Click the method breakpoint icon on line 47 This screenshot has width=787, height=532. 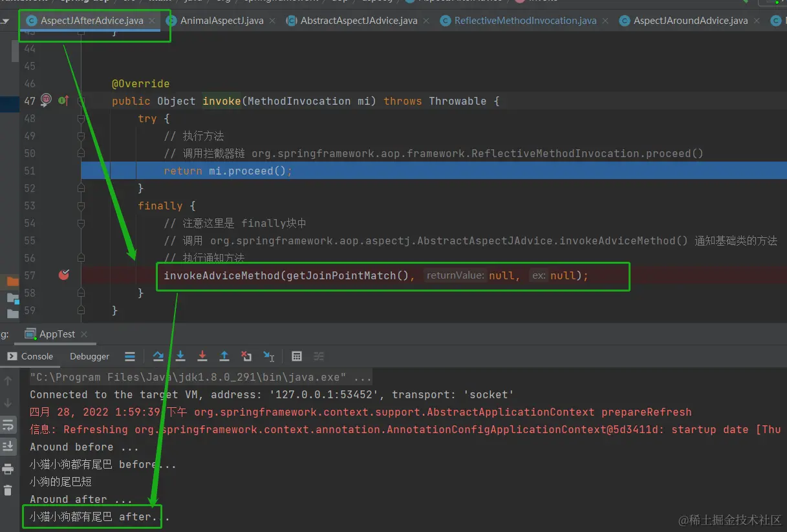[x=46, y=100]
